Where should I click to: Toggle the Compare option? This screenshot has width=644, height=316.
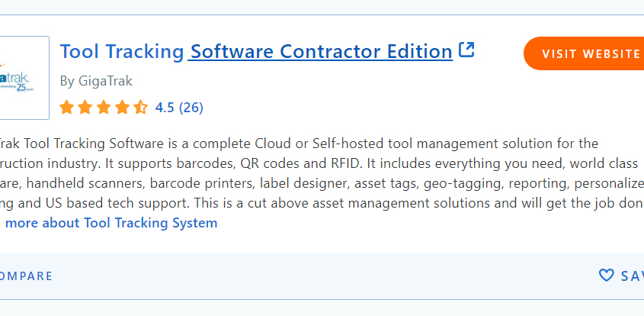tap(26, 276)
